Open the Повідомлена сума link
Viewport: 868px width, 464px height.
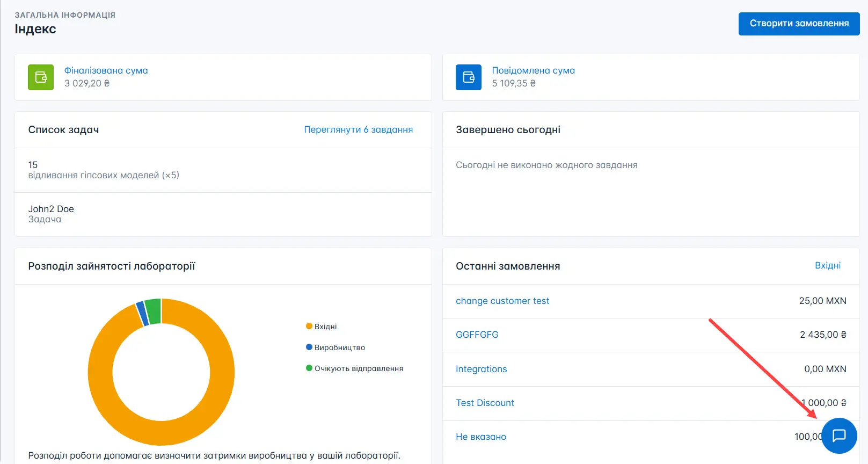click(533, 70)
